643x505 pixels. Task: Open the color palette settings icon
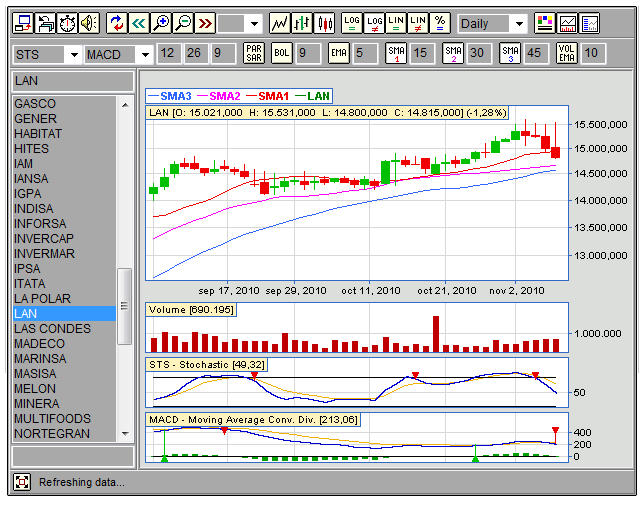544,23
